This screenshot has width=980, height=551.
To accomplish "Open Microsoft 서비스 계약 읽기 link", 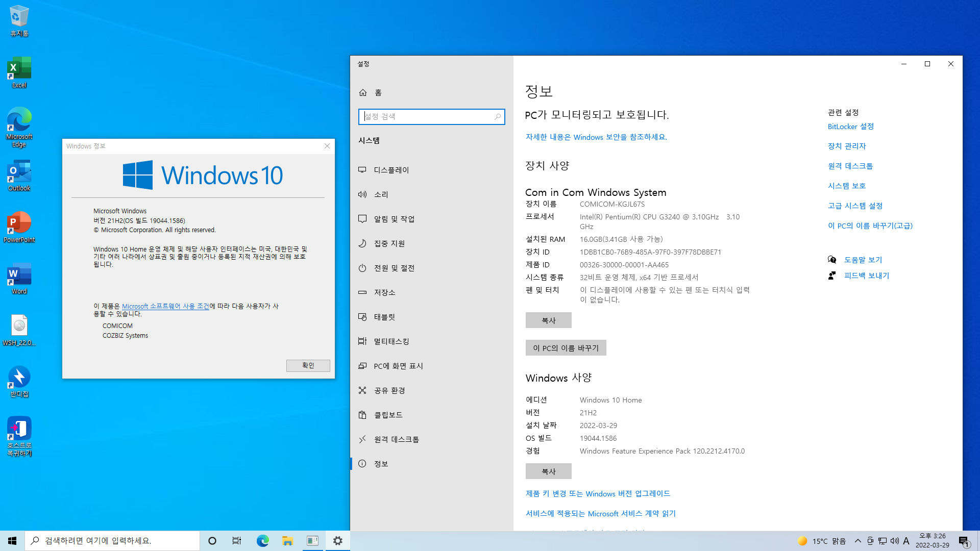I will pyautogui.click(x=601, y=514).
